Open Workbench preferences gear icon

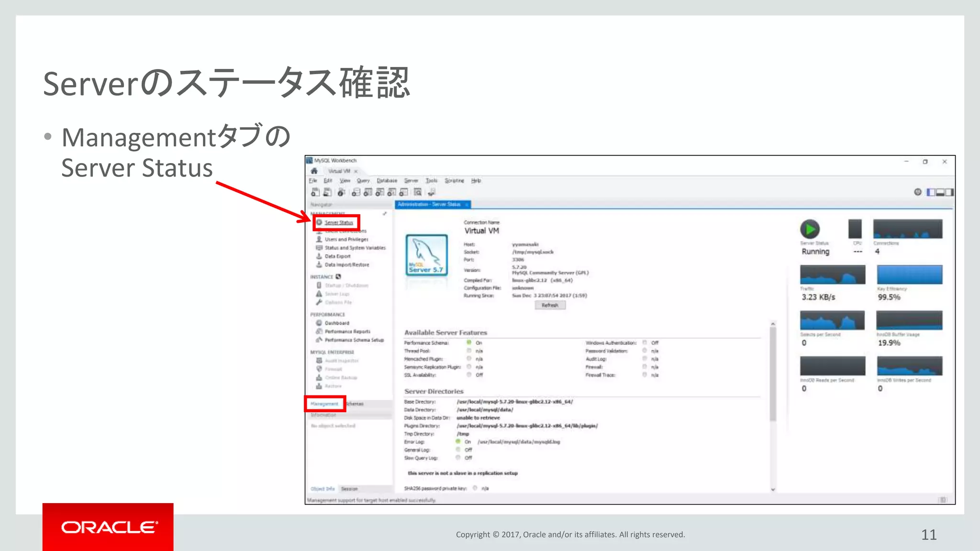[x=917, y=192]
